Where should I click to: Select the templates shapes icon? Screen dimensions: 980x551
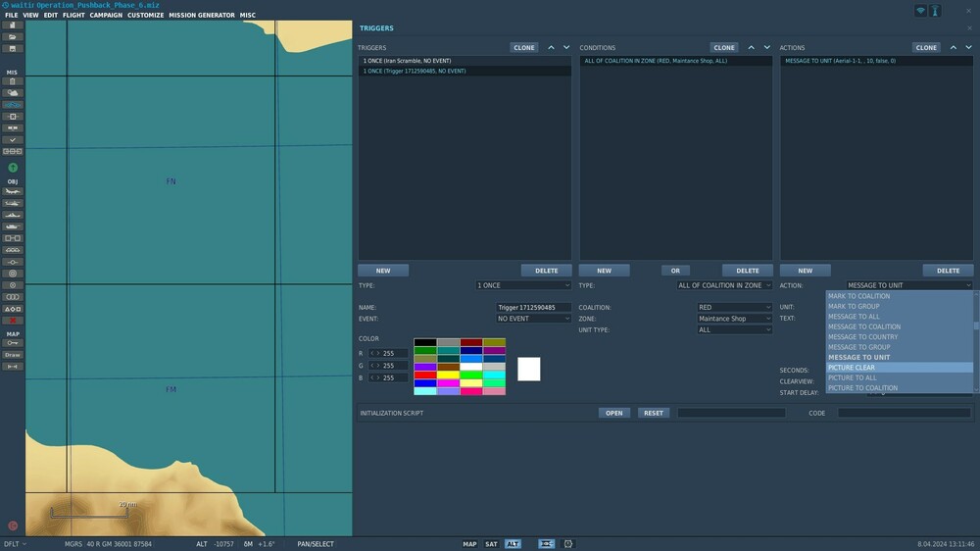(13, 309)
